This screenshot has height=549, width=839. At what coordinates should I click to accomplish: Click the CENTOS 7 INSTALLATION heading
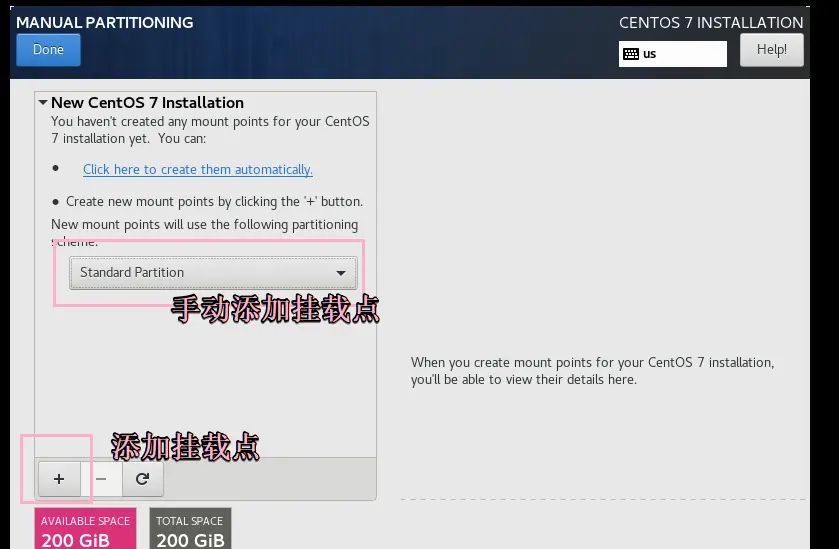[711, 22]
